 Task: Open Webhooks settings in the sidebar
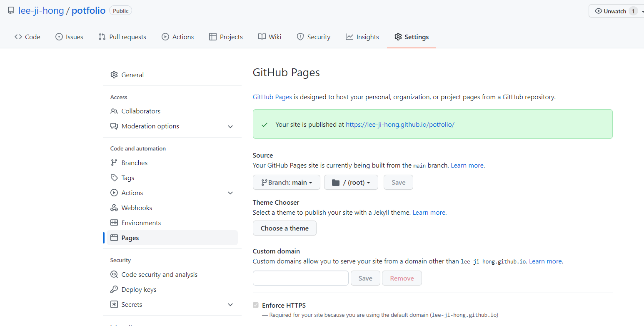coord(172,208)
